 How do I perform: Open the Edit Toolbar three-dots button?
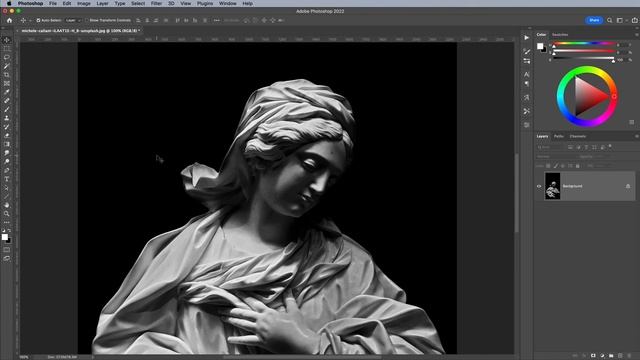pos(7,222)
